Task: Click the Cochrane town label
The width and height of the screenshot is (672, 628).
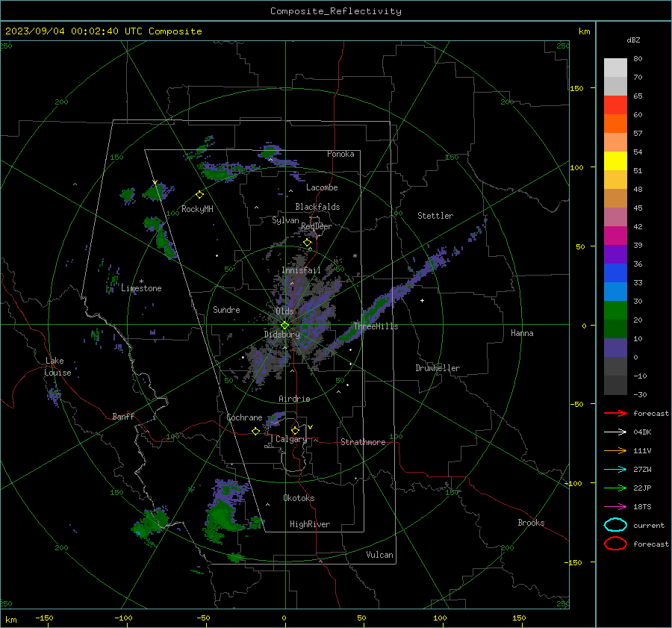Action: click(244, 417)
